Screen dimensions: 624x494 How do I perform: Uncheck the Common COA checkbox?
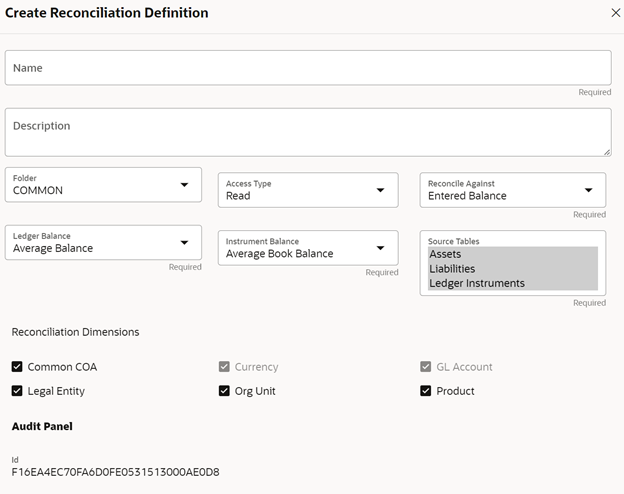17,367
